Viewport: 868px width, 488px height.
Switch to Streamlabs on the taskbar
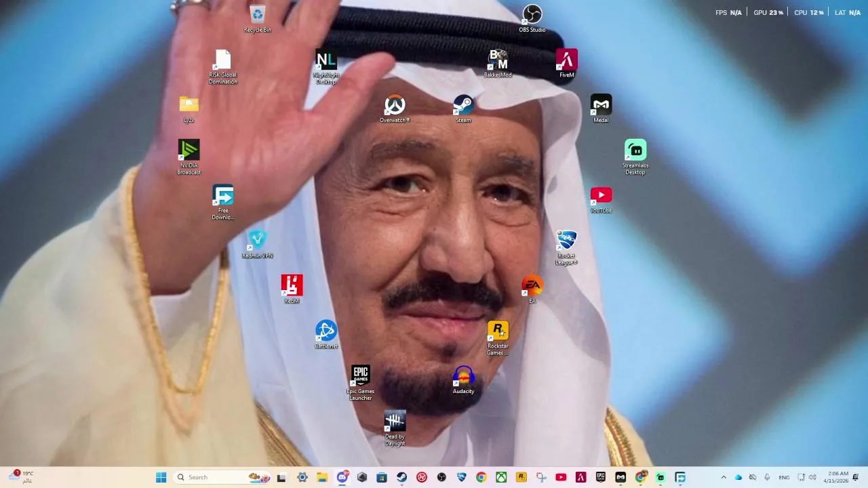[x=660, y=477]
